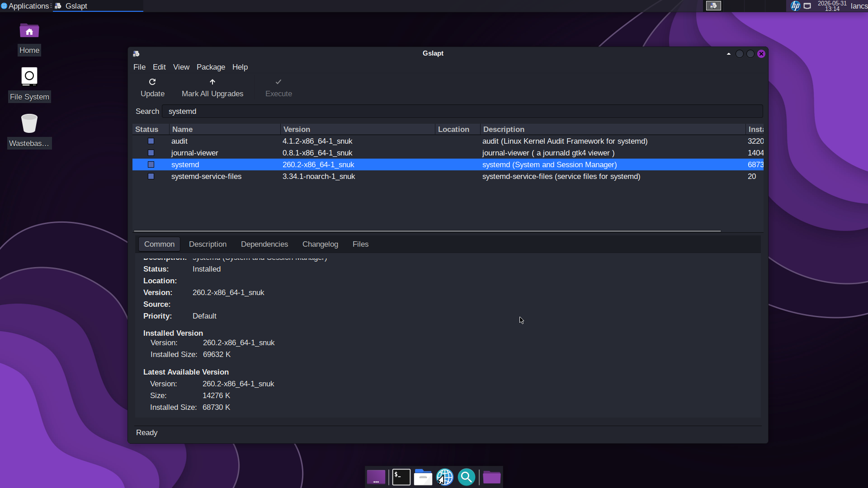Click the clock in the top panel
This screenshot has height=488, width=868.
[832, 6]
